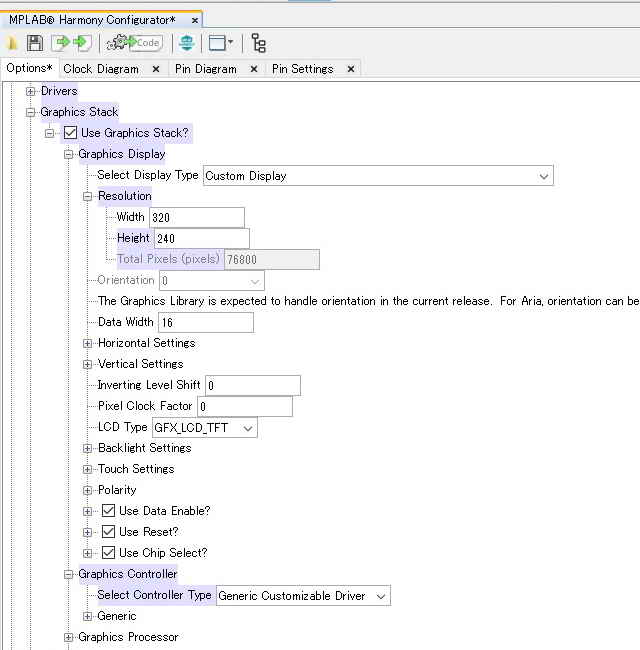Toggle the Use Data Enable checkbox
The image size is (640, 650).
pos(109,511)
